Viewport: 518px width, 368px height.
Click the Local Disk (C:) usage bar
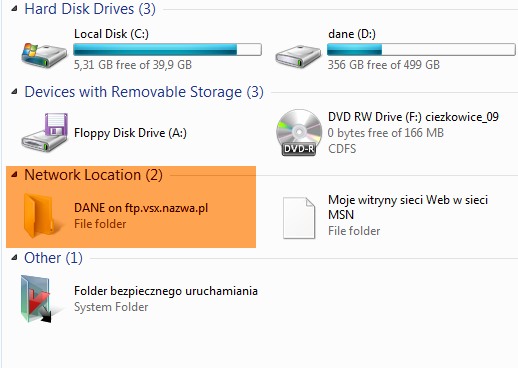(167, 50)
